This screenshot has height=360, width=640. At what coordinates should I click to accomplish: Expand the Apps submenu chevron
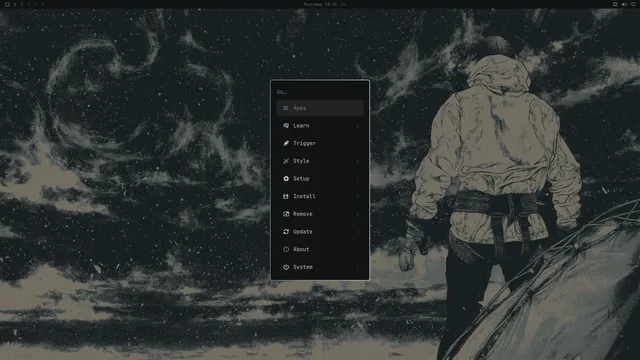click(x=358, y=108)
